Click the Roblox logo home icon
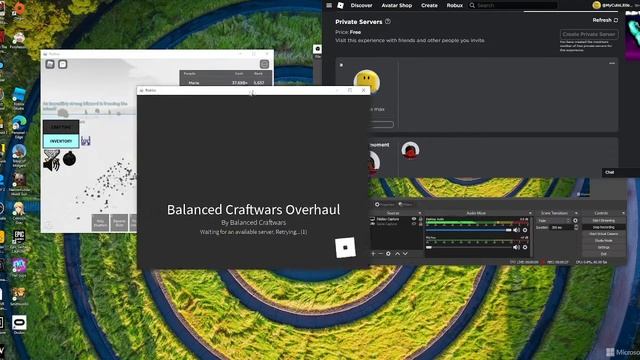 (340, 5)
